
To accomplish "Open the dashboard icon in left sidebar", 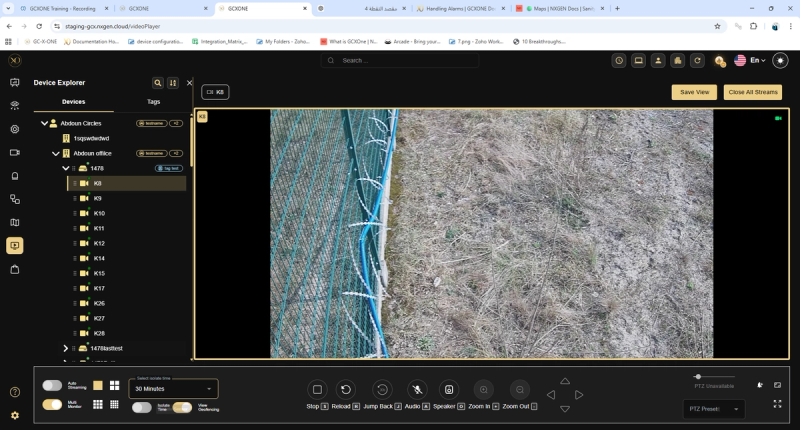I will coord(15,82).
